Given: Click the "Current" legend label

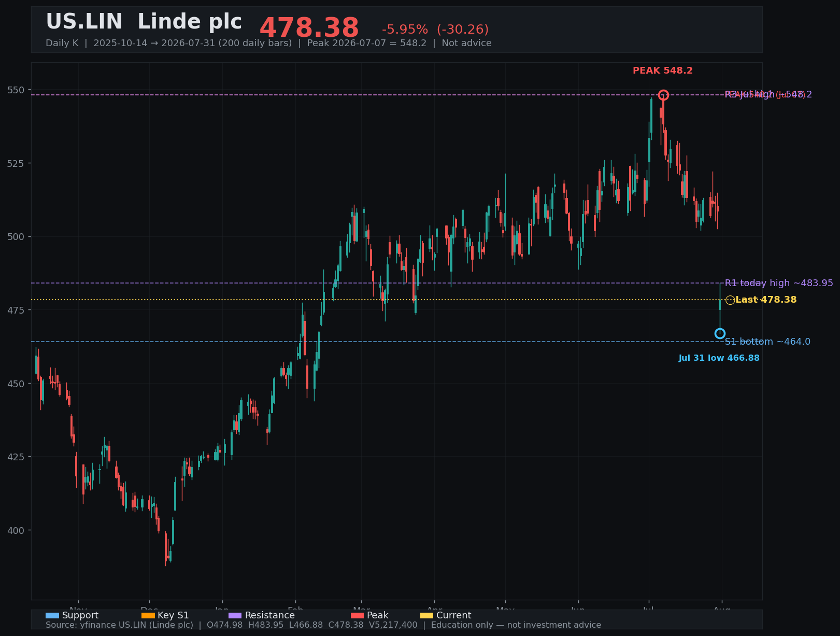Looking at the screenshot, I should 454,616.
